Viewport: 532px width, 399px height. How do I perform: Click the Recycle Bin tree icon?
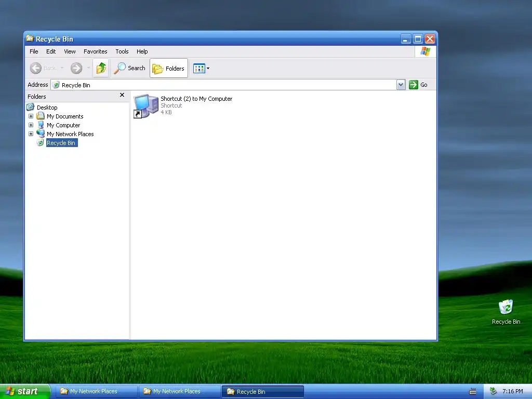coord(41,142)
